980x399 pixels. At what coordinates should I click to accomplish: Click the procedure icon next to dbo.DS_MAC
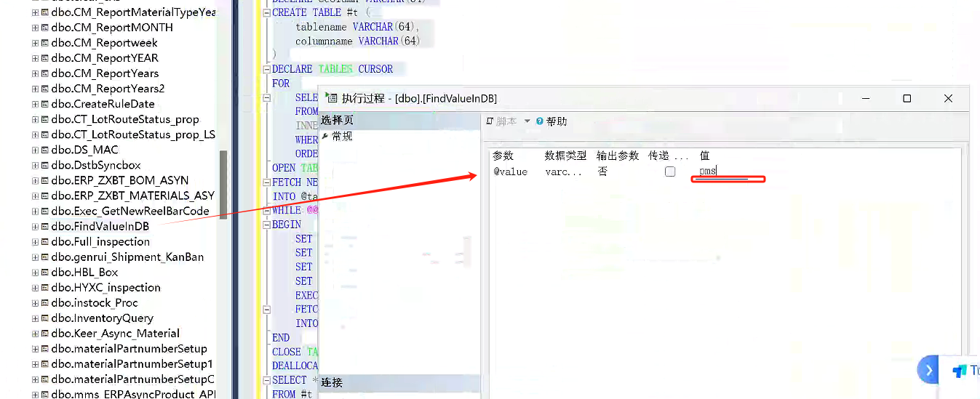(45, 150)
